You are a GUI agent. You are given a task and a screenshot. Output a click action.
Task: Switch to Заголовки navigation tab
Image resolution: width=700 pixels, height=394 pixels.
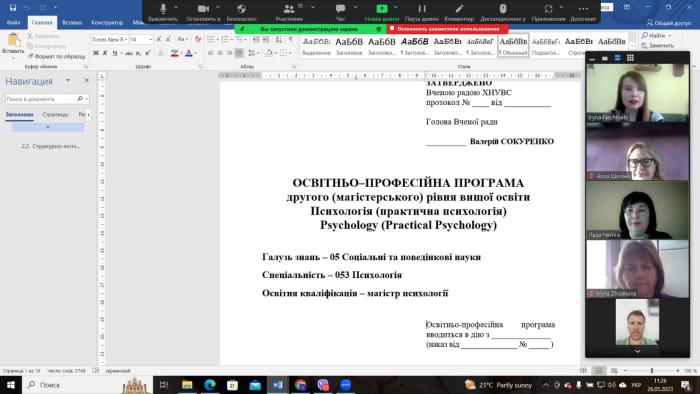coord(19,115)
